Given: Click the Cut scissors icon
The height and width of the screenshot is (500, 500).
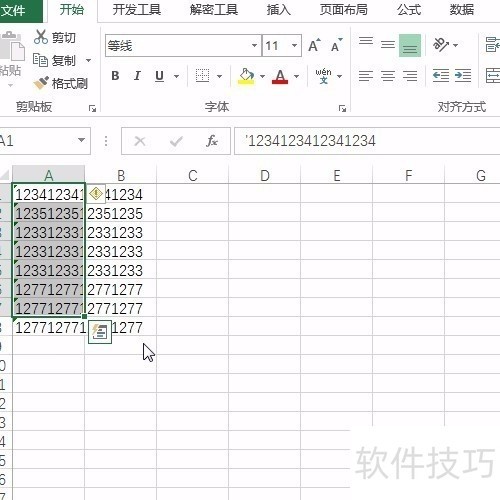Looking at the screenshot, I should coord(41,37).
